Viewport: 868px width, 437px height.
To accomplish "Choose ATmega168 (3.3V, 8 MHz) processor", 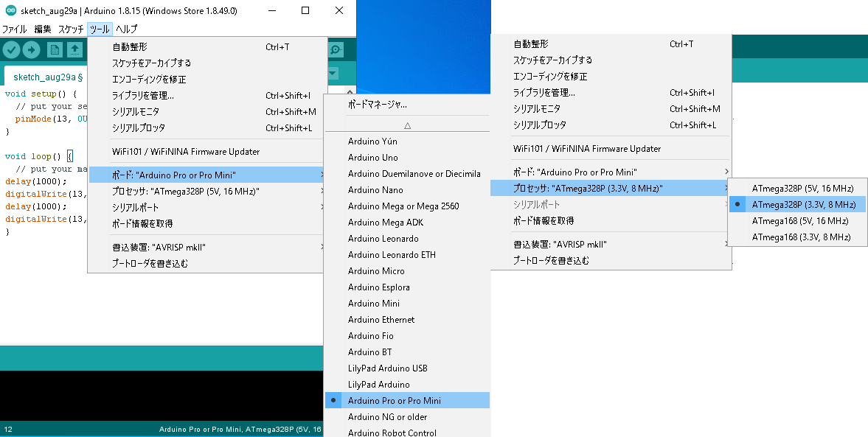I will pos(797,237).
